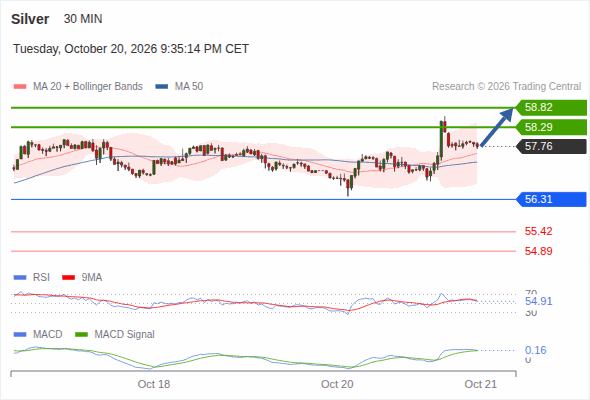Image resolution: width=590 pixels, height=400 pixels.
Task: Click the RSI legend label
Action: (41, 278)
